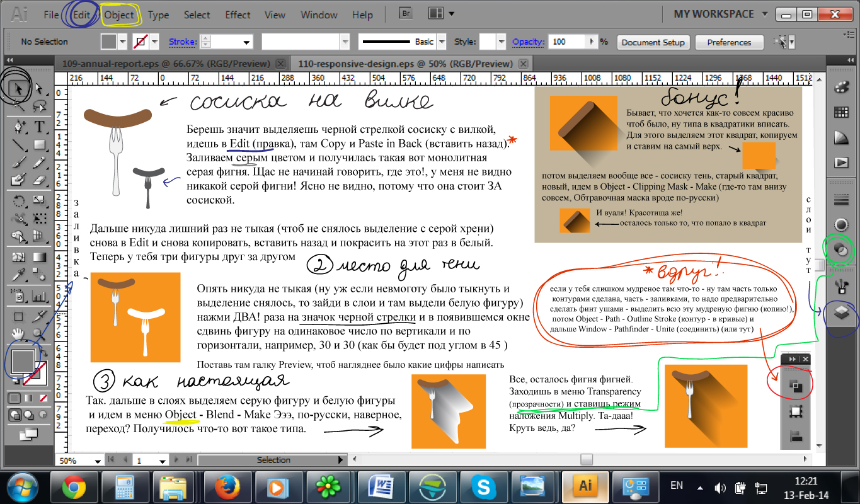Swap fill and stroke colors
Viewport: 860px width, 504px height.
(x=43, y=355)
